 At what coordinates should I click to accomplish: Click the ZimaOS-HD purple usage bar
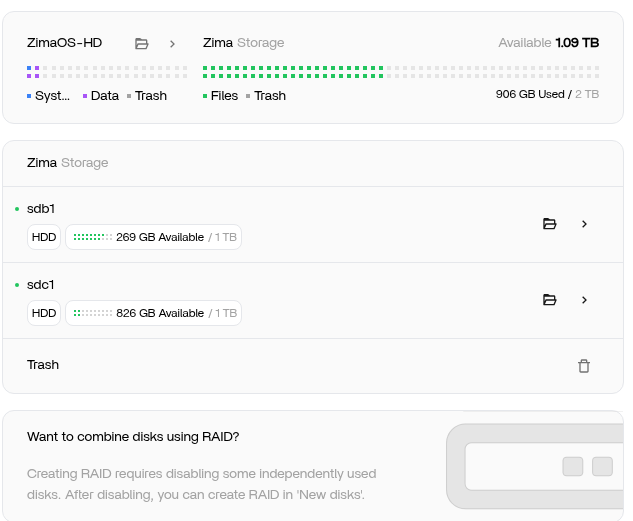pyautogui.click(x=33, y=72)
